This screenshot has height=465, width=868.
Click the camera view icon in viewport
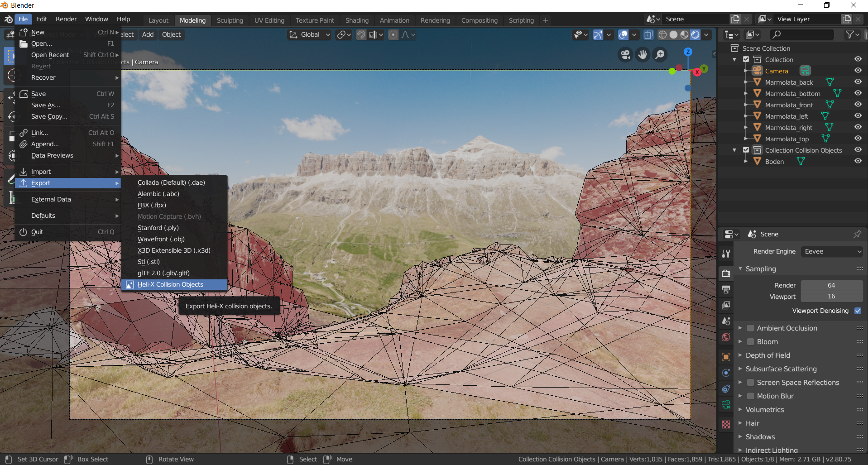(x=625, y=55)
